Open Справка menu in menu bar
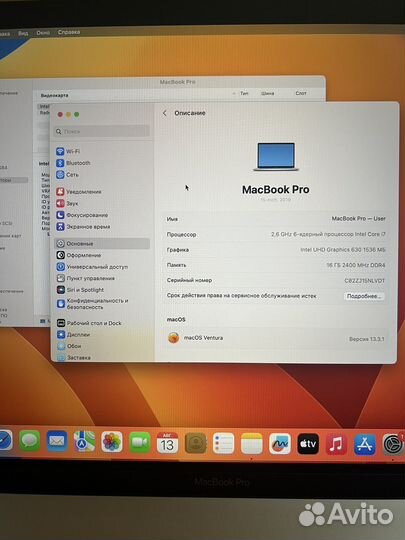 pos(69,32)
